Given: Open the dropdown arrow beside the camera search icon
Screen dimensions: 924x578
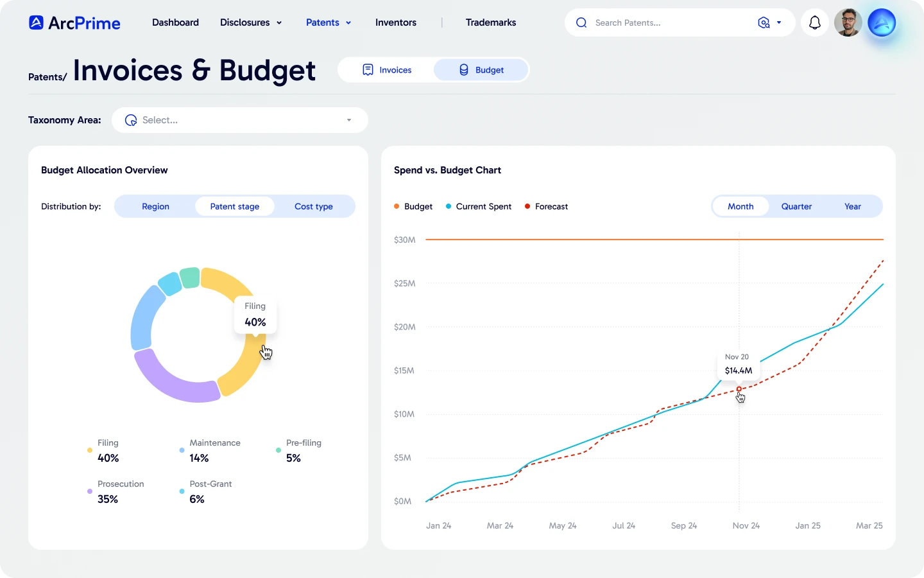Looking at the screenshot, I should coord(779,22).
